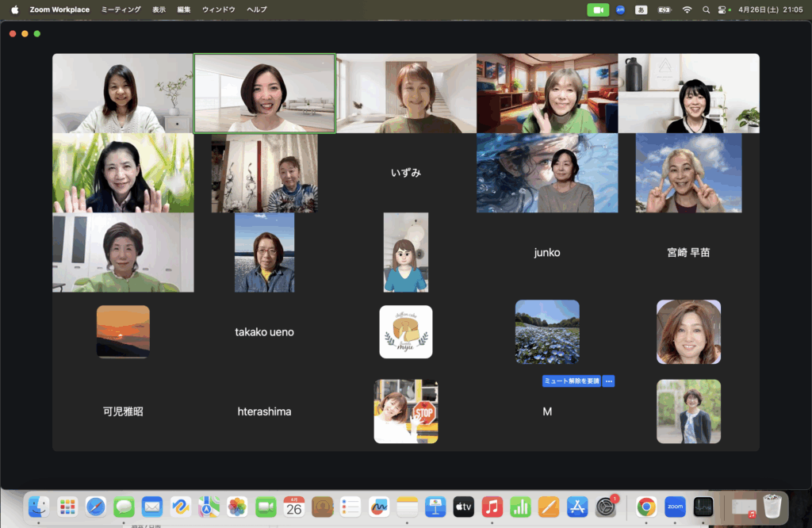Open the Wi-Fi menu bar icon
The height and width of the screenshot is (528, 812).
(x=687, y=10)
